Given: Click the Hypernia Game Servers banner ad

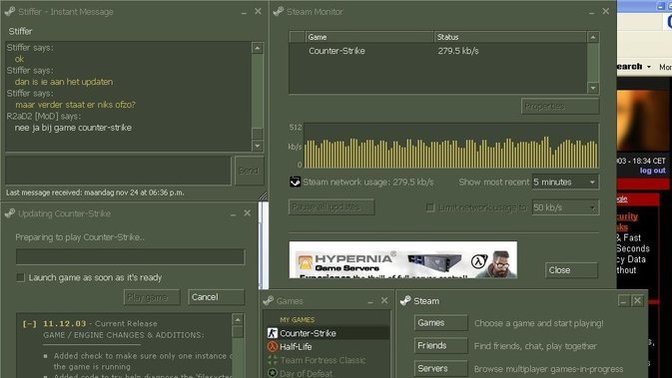Looking at the screenshot, I should pyautogui.click(x=403, y=260).
